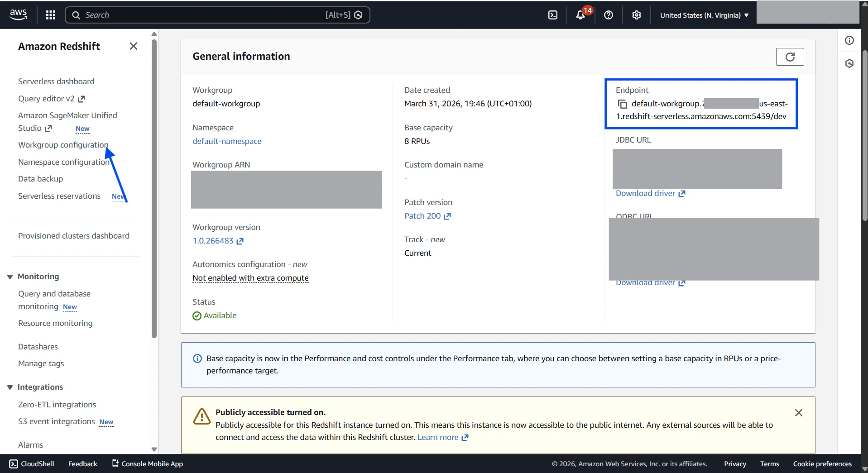Image resolution: width=868 pixels, height=473 pixels.
Task: Collapse the Integrations section
Action: [x=10, y=387]
